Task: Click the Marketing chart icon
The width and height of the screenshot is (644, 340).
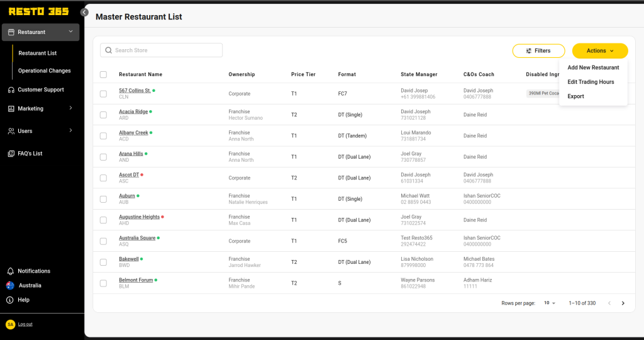Action: [11, 108]
